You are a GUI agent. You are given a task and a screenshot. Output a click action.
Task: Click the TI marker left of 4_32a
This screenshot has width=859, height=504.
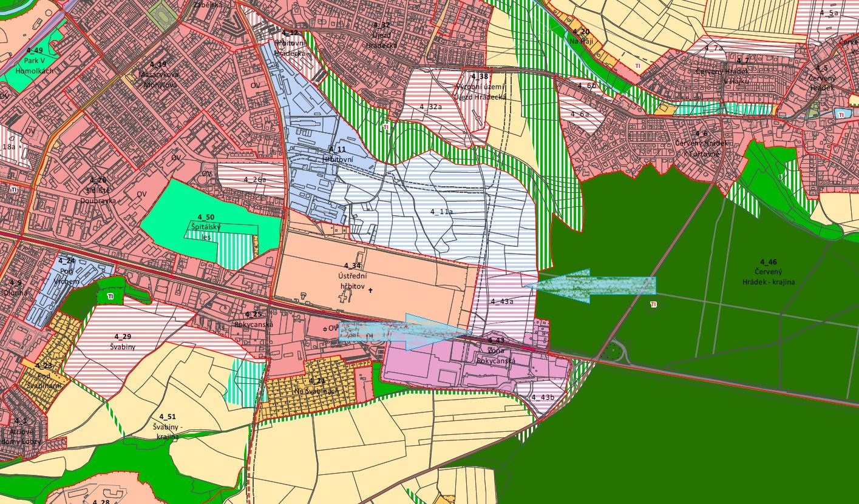tap(387, 128)
